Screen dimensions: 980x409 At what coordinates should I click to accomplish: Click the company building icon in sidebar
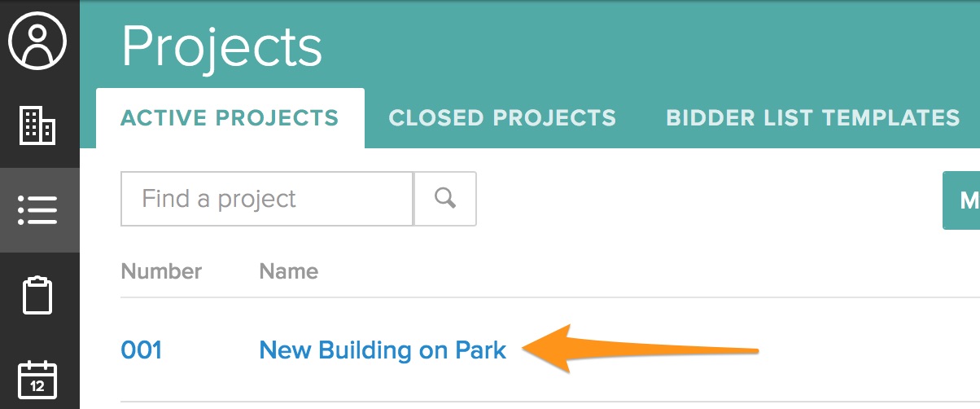[37, 125]
